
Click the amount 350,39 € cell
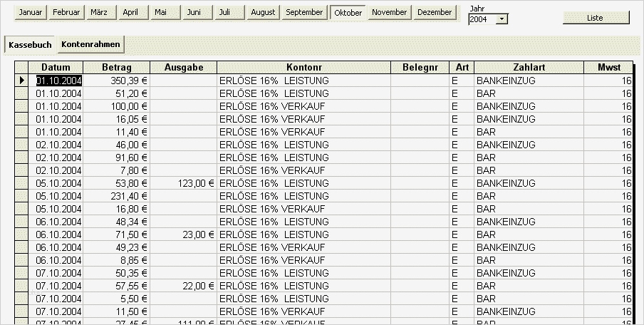point(117,81)
